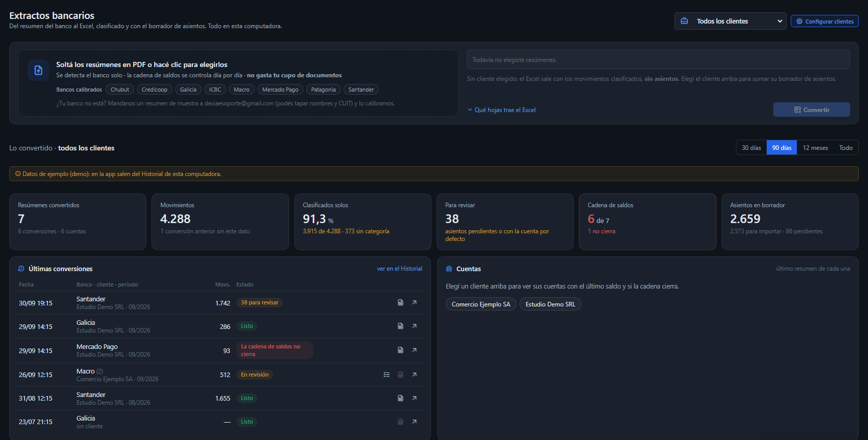The width and height of the screenshot is (868, 440).
Task: Click the Convertir button
Action: [x=811, y=109]
